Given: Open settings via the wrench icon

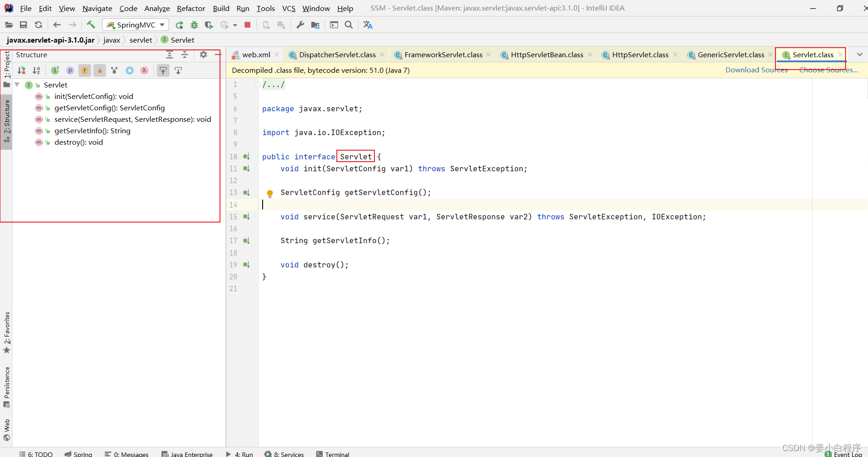Looking at the screenshot, I should (300, 25).
